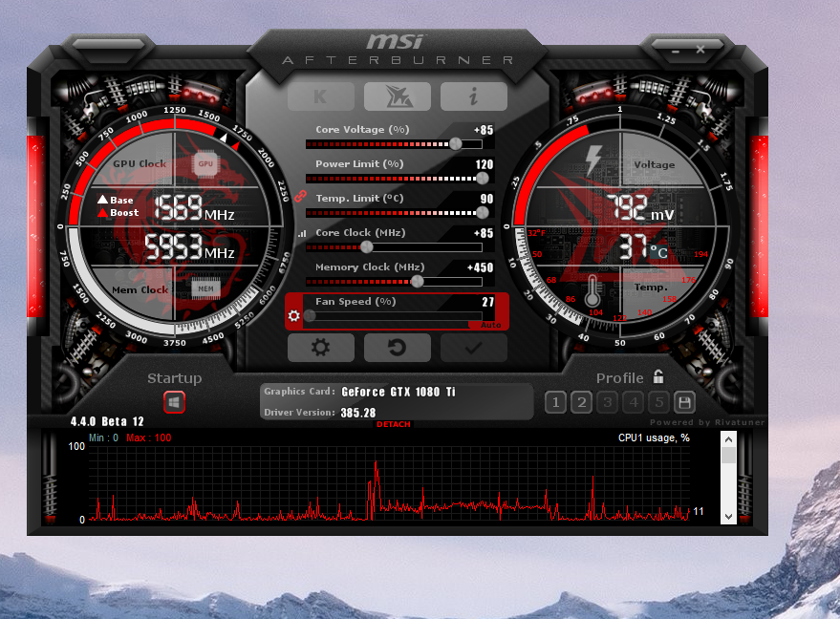840x619 pixels.
Task: Open settings with the gear button
Action: point(321,348)
